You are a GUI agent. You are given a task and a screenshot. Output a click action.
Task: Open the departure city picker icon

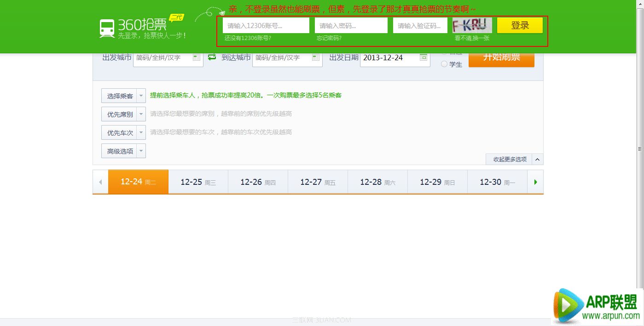(x=197, y=57)
